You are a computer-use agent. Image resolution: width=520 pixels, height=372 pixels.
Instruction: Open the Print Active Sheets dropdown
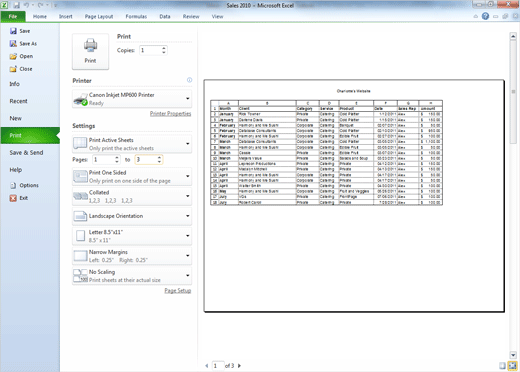(132, 144)
